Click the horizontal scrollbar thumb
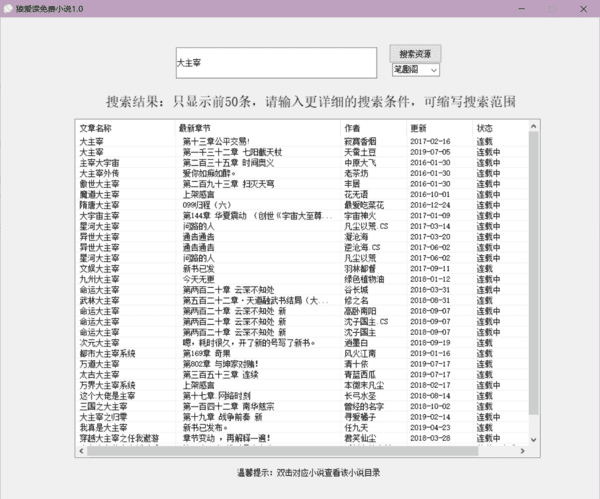Screen dimensions: 600x499 [x=282, y=451]
